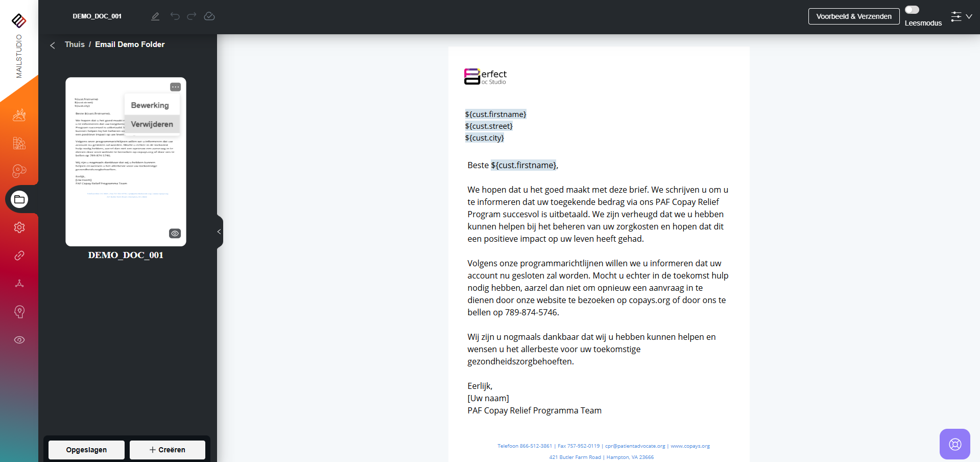Click the lightbulb head icon in the sidebar
The height and width of the screenshot is (462, 980).
click(x=19, y=312)
